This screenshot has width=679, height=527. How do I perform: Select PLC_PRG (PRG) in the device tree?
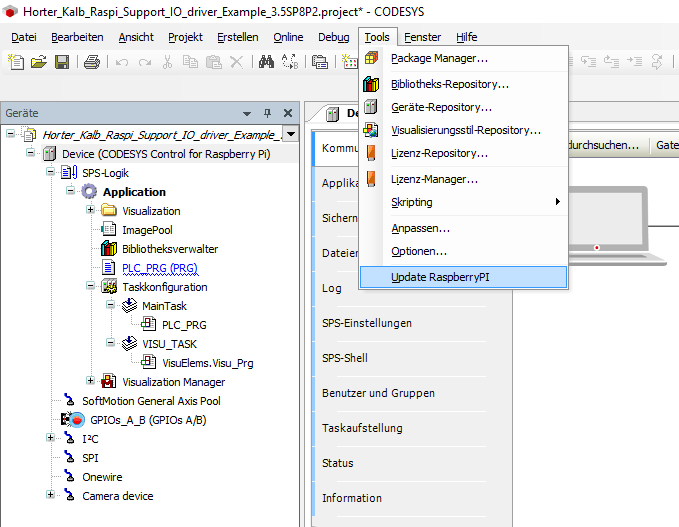(160, 268)
